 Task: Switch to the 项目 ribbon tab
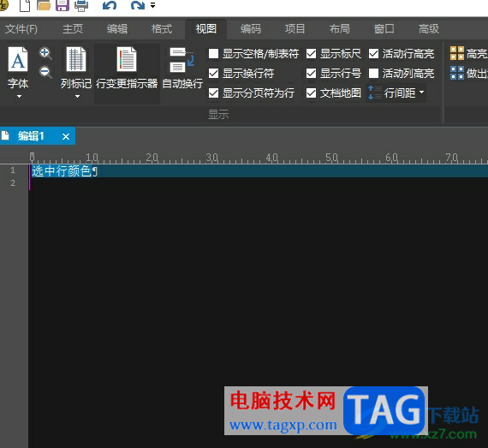click(295, 29)
